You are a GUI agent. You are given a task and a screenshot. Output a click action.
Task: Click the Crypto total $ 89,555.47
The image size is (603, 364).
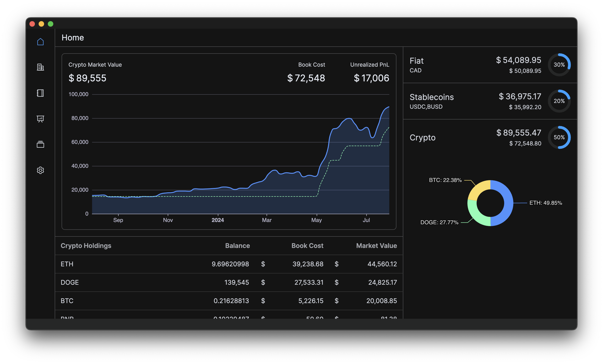click(x=519, y=133)
